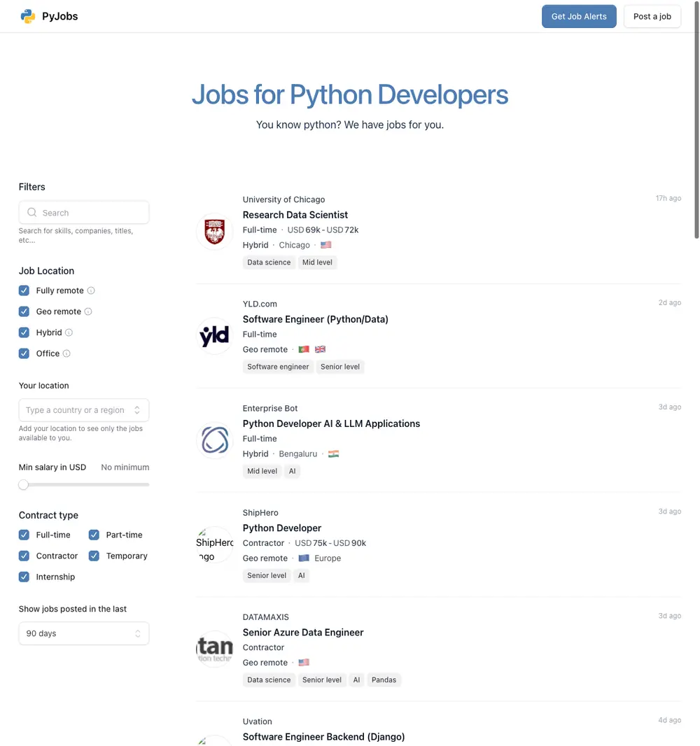
Task: Open info icon next to Fully remote
Action: (x=91, y=290)
